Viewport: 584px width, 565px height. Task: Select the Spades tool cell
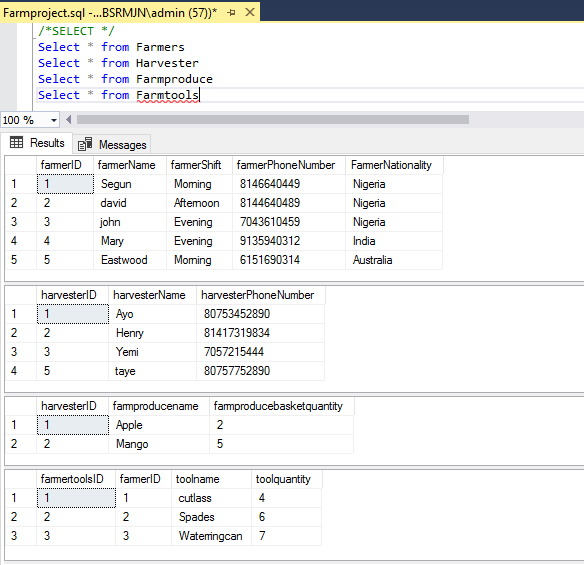[x=212, y=517]
